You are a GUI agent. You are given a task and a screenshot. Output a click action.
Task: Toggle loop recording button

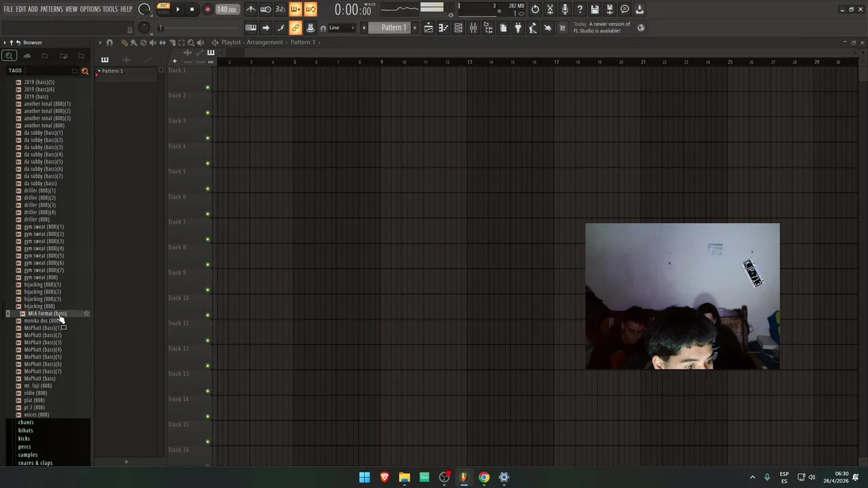tap(311, 9)
